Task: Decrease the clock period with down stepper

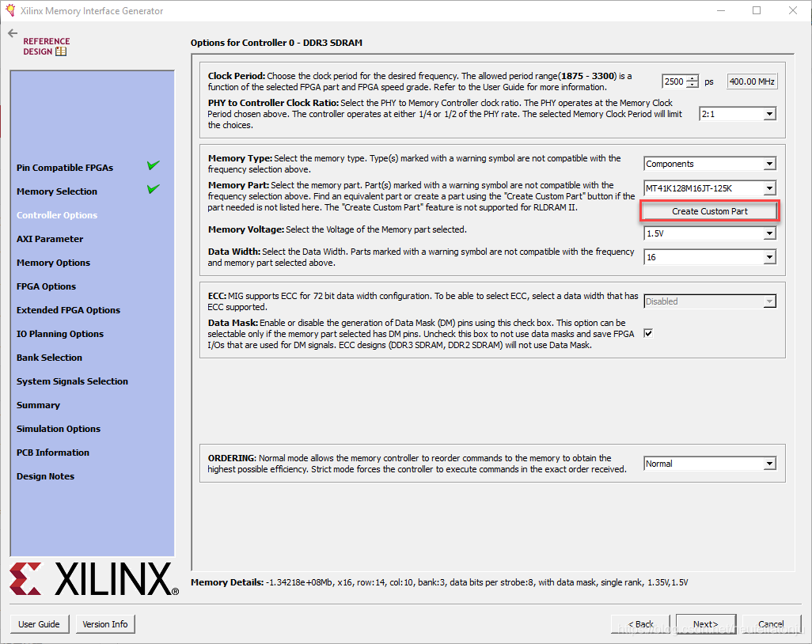Action: pos(692,85)
